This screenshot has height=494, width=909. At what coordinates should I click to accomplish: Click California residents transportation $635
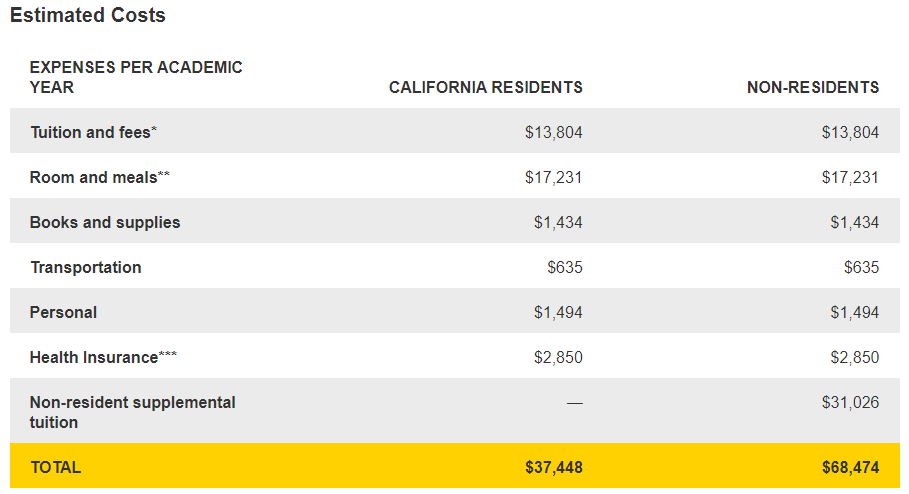[x=564, y=267]
